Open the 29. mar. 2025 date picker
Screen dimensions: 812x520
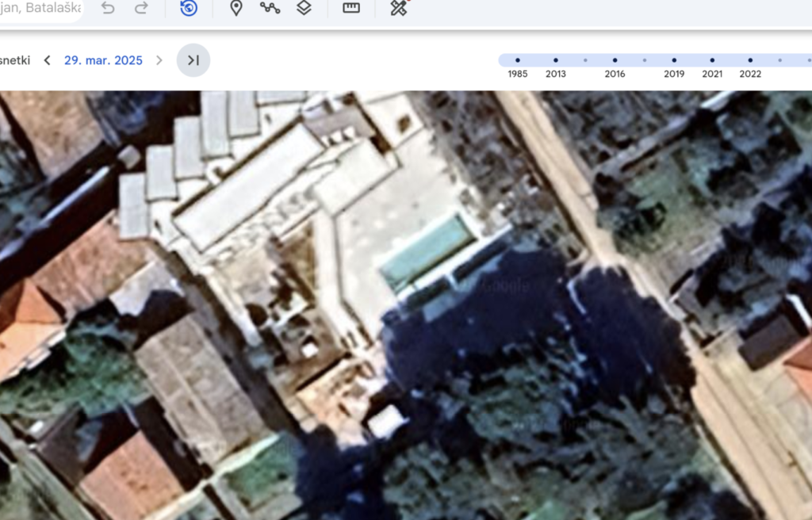tap(103, 60)
